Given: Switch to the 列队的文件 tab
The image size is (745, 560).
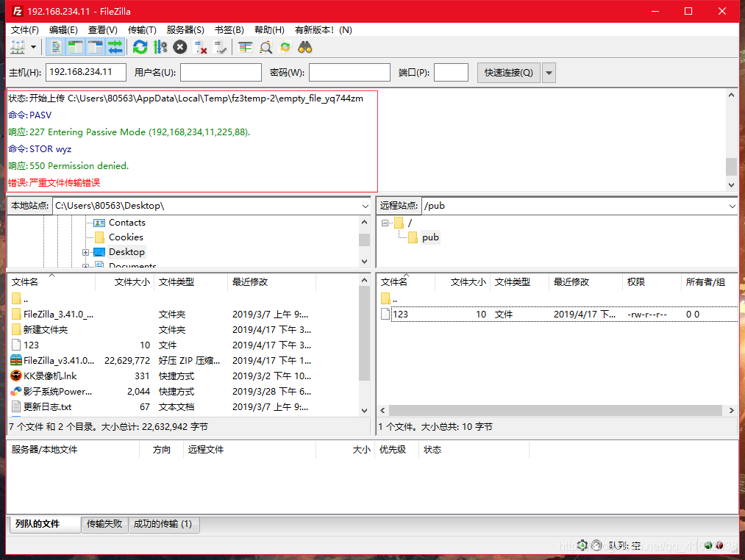Looking at the screenshot, I should pyautogui.click(x=45, y=524).
